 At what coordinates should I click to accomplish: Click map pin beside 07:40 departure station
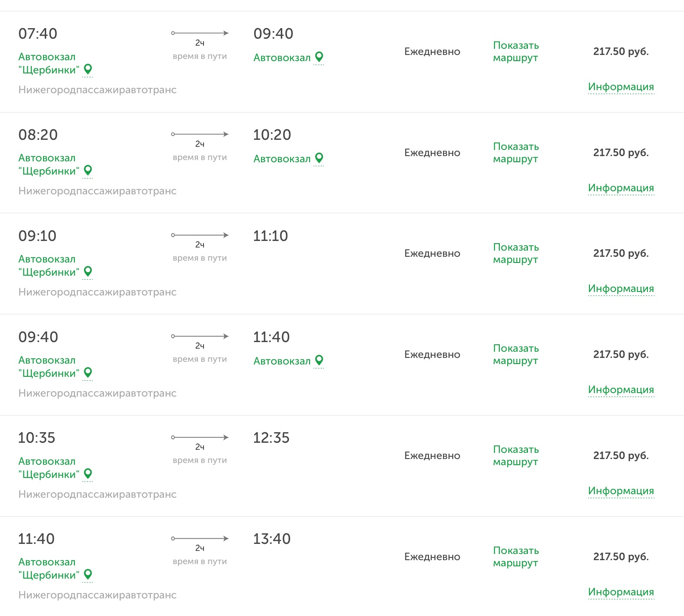tap(88, 69)
